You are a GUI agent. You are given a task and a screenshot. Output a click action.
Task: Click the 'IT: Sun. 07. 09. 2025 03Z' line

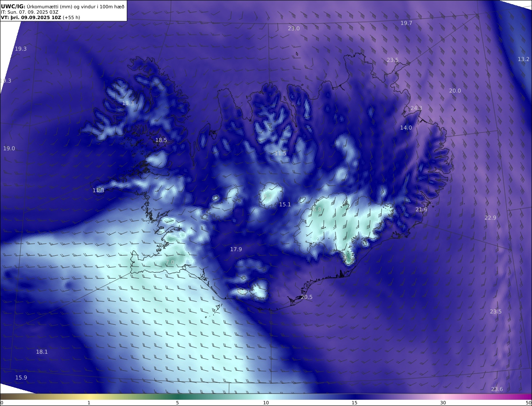(x=30, y=12)
